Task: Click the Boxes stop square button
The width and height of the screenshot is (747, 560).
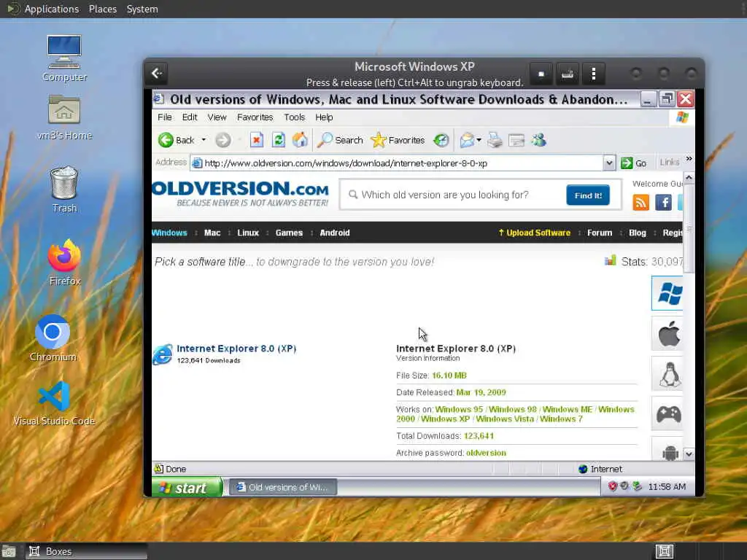Action: [x=541, y=74]
